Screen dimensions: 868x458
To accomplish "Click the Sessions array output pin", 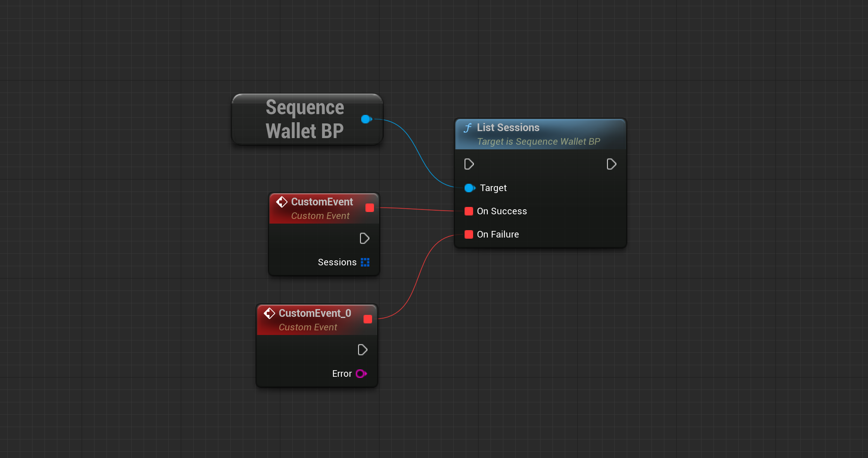I will click(x=365, y=262).
